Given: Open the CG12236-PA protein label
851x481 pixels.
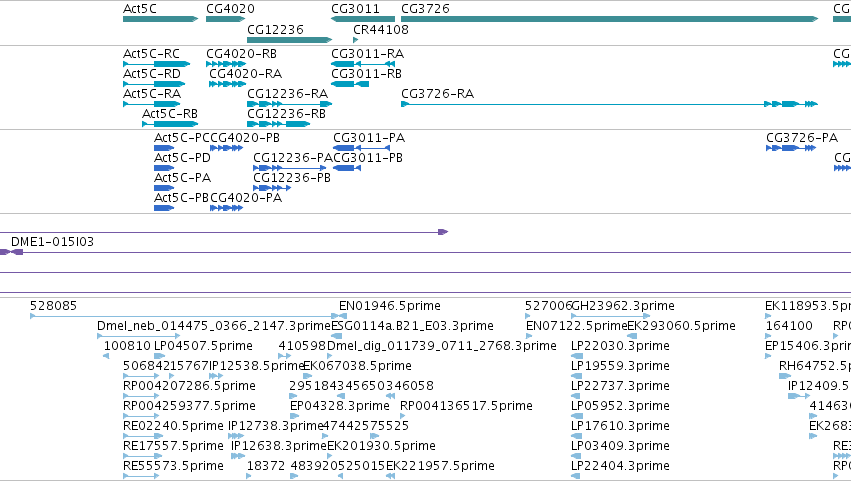Looking at the screenshot, I should (x=293, y=158).
